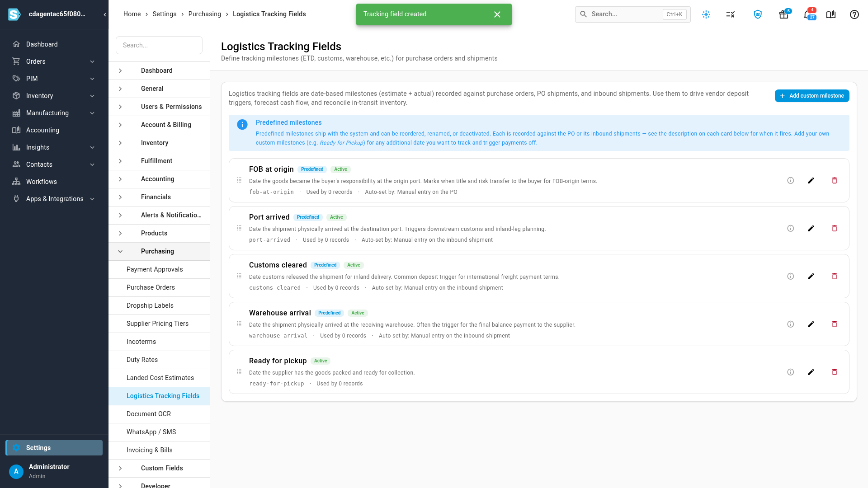This screenshot has width=868, height=488.
Task: Expand the Orders menu in sidebar
Action: [x=54, y=61]
